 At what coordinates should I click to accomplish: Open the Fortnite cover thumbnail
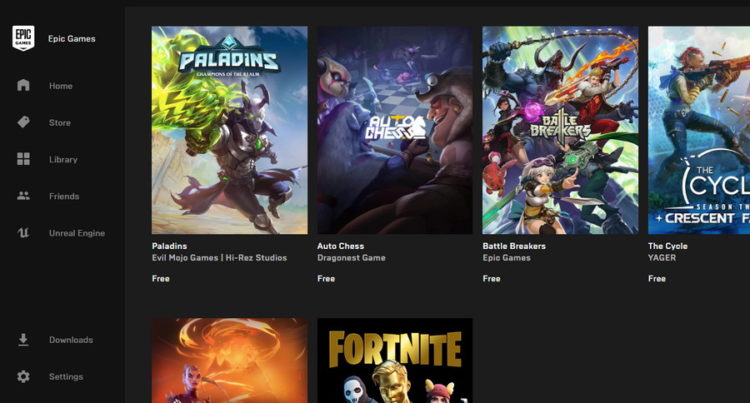(x=394, y=360)
